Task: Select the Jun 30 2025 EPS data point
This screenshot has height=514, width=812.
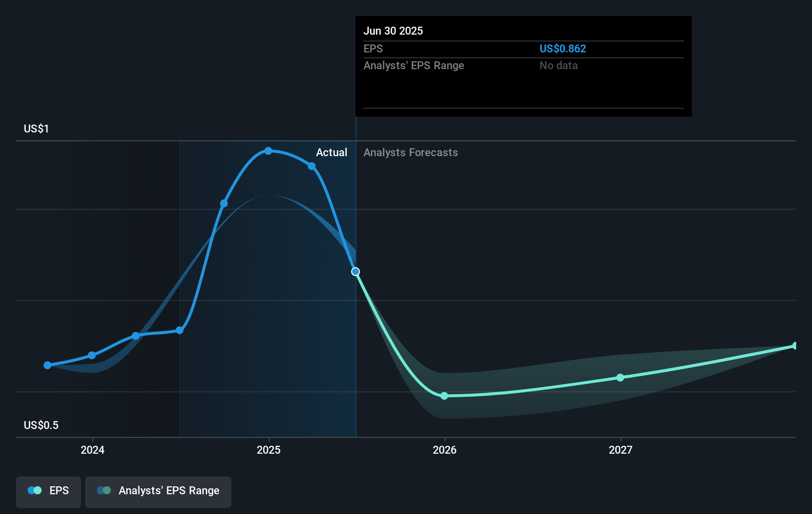Action: point(356,271)
